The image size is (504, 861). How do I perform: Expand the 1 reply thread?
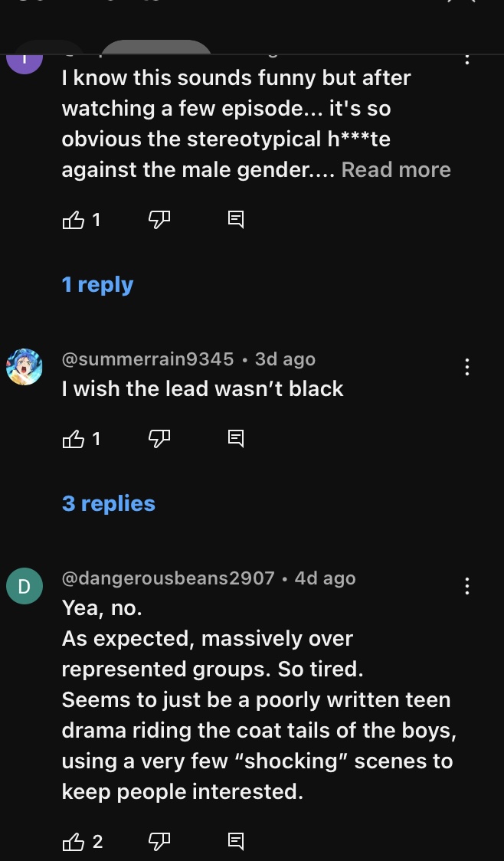pyautogui.click(x=98, y=284)
